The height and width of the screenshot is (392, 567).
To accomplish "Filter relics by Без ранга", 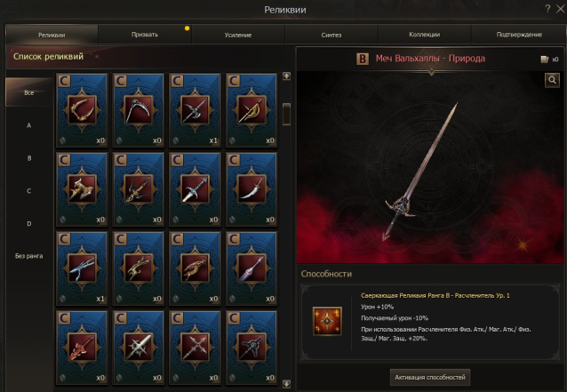I will tap(29, 256).
